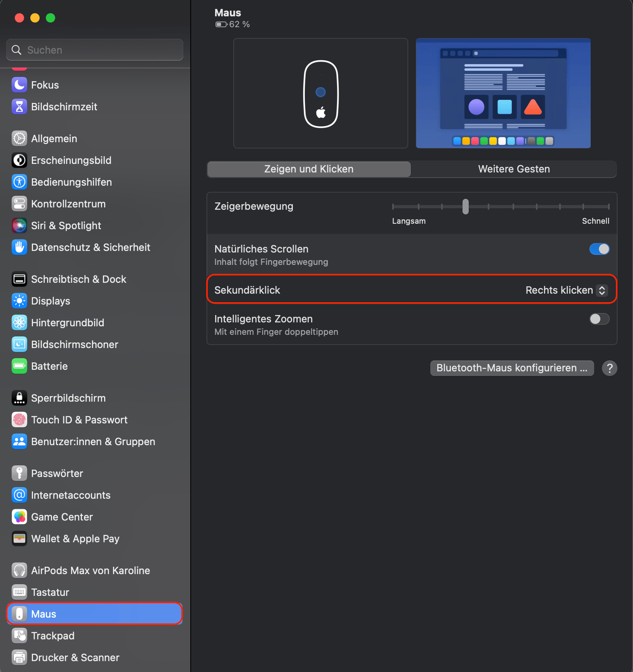Select Hintergrundbild from the sidebar
633x672 pixels.
pos(19,322)
